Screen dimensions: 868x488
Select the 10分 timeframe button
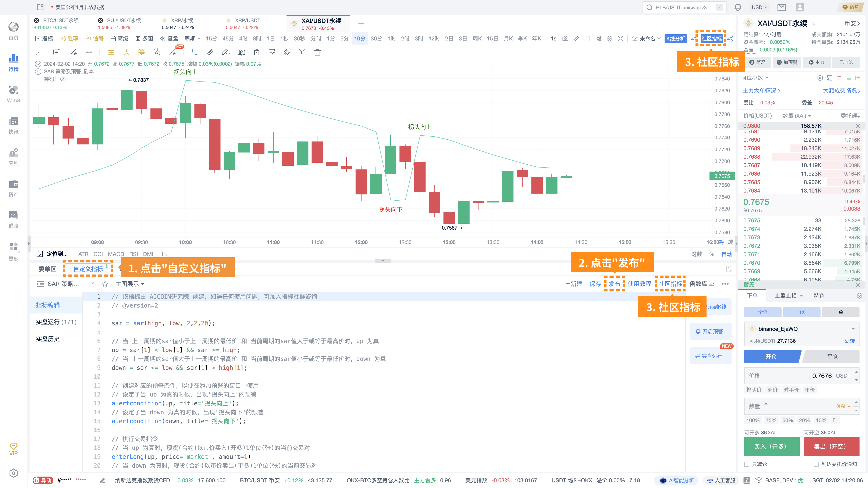360,39
